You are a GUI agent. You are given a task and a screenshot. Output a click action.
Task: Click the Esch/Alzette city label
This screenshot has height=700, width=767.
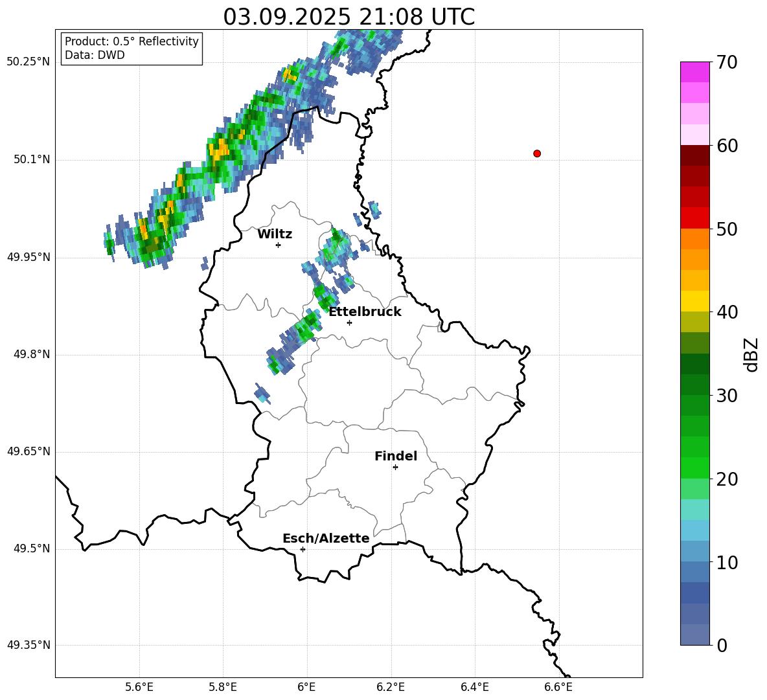[x=326, y=538]
